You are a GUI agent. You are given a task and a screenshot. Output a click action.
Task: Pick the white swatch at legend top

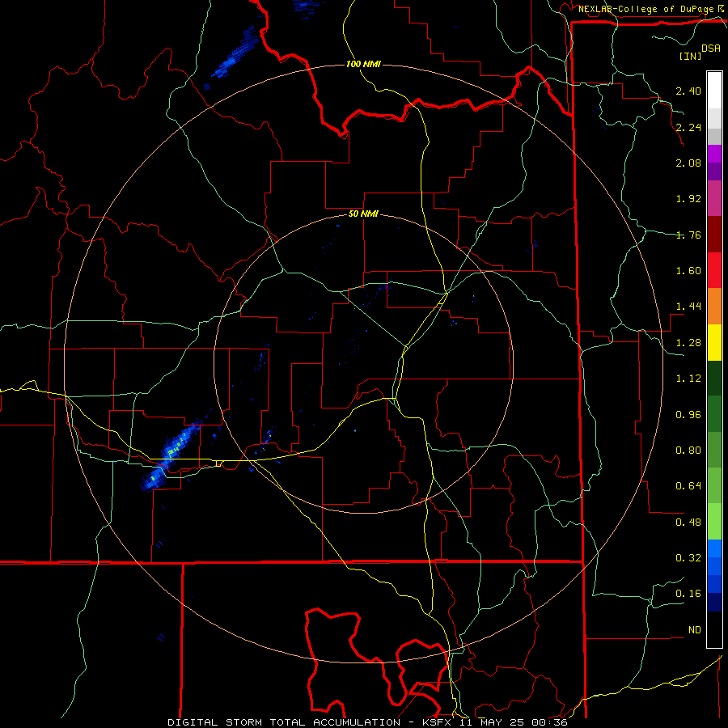pyautogui.click(x=714, y=91)
